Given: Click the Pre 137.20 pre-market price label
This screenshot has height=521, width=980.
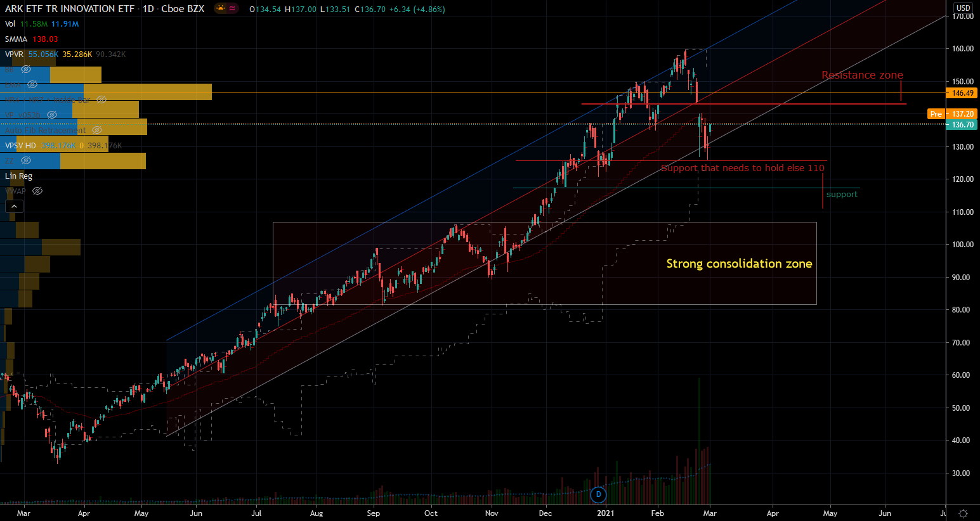Looking at the screenshot, I should (952, 114).
